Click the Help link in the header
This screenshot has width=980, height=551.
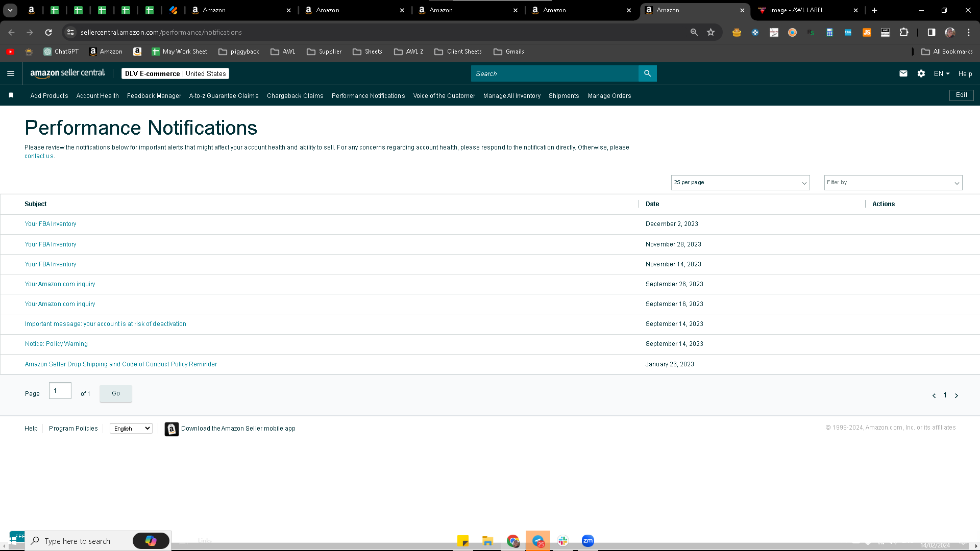tap(965, 73)
